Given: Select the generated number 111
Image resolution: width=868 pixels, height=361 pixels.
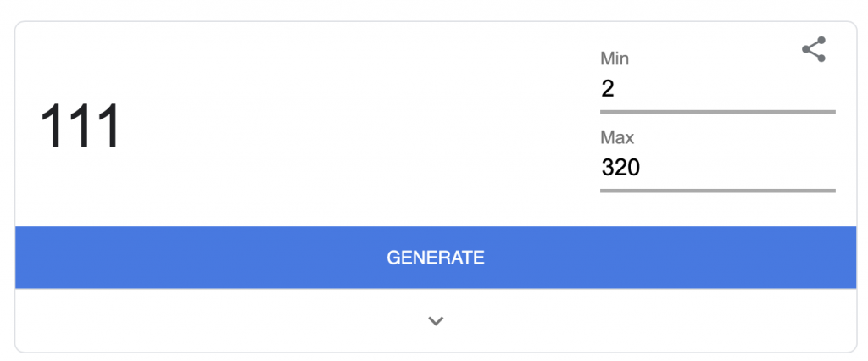Looking at the screenshot, I should (x=81, y=126).
